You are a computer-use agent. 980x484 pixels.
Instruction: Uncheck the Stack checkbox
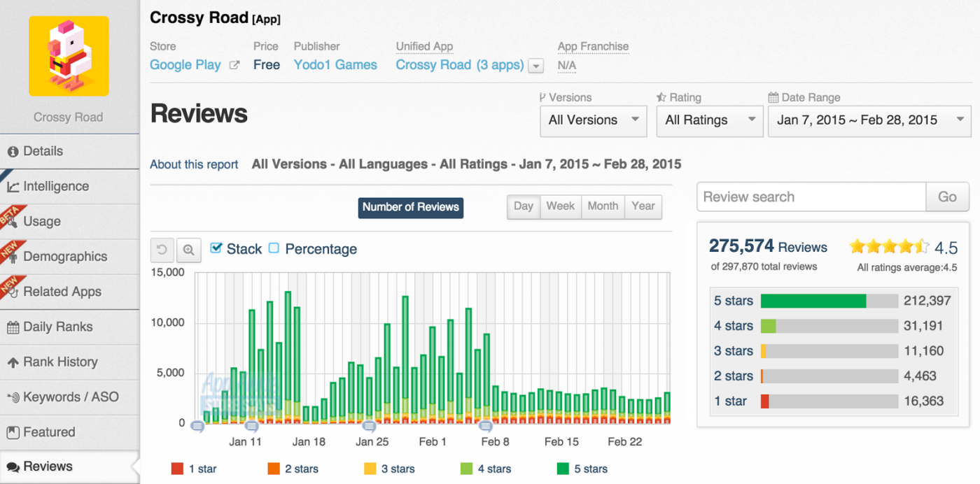216,248
